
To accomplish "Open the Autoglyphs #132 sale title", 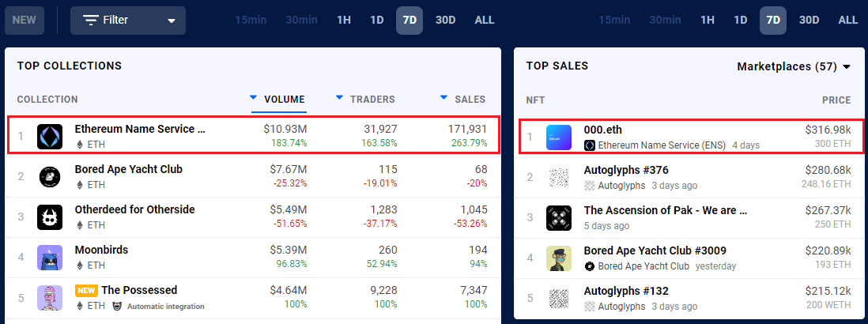I will pos(626,291).
